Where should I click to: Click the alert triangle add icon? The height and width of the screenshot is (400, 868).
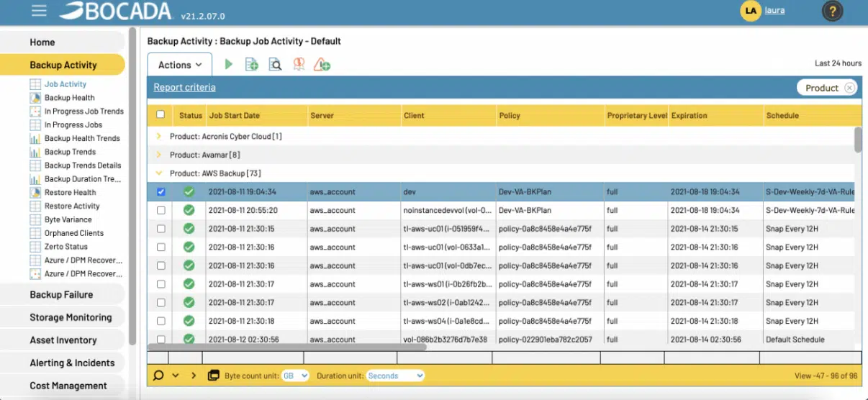[322, 65]
